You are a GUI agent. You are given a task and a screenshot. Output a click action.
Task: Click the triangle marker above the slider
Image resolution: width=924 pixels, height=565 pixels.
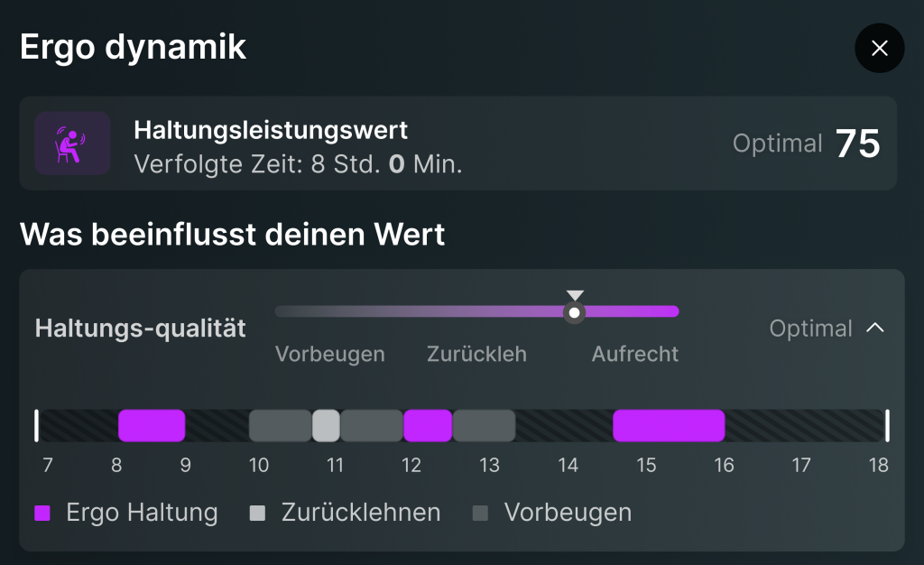(x=575, y=295)
